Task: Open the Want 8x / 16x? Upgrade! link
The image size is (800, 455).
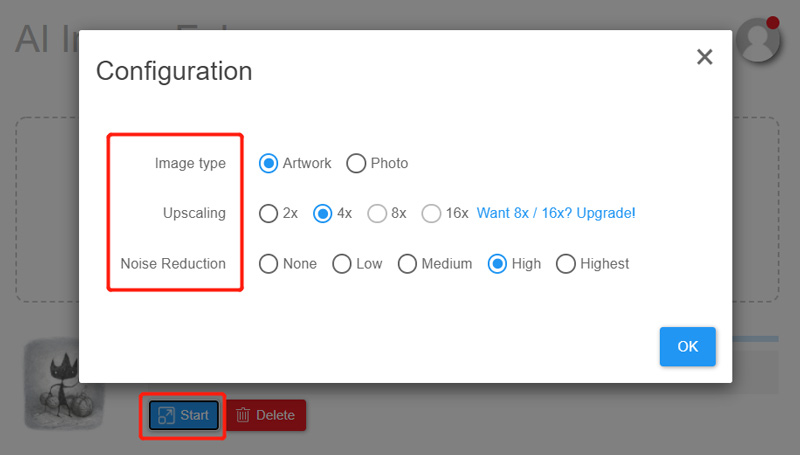Action: coord(556,213)
